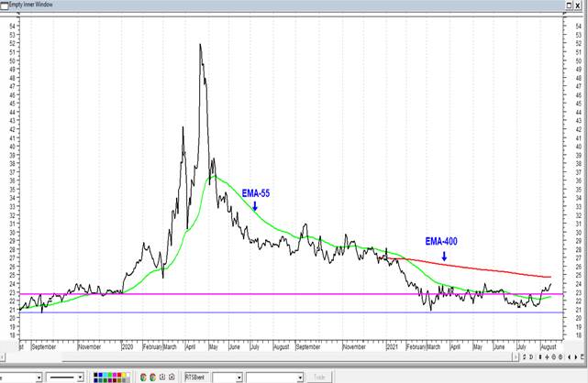Click the RTSBrent symbol field

click(196, 377)
